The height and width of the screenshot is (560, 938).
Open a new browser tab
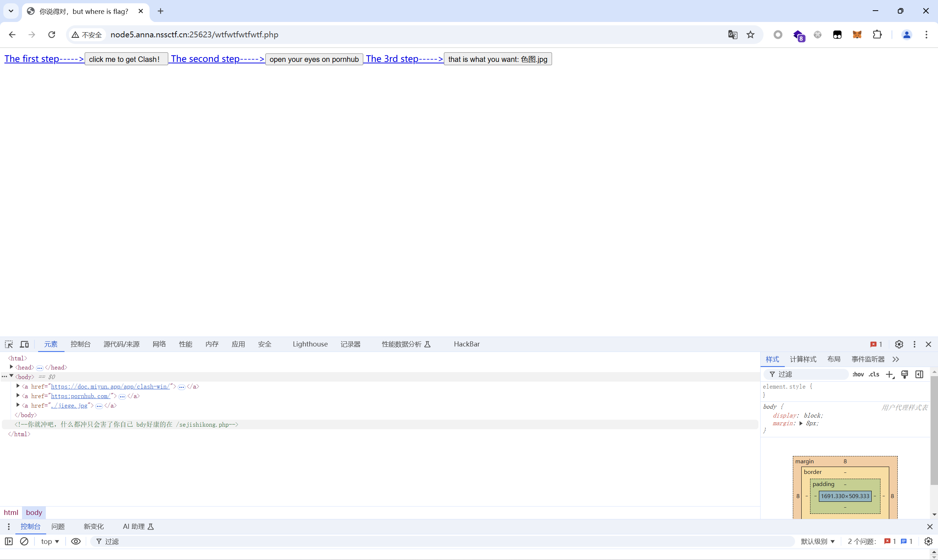click(x=161, y=11)
